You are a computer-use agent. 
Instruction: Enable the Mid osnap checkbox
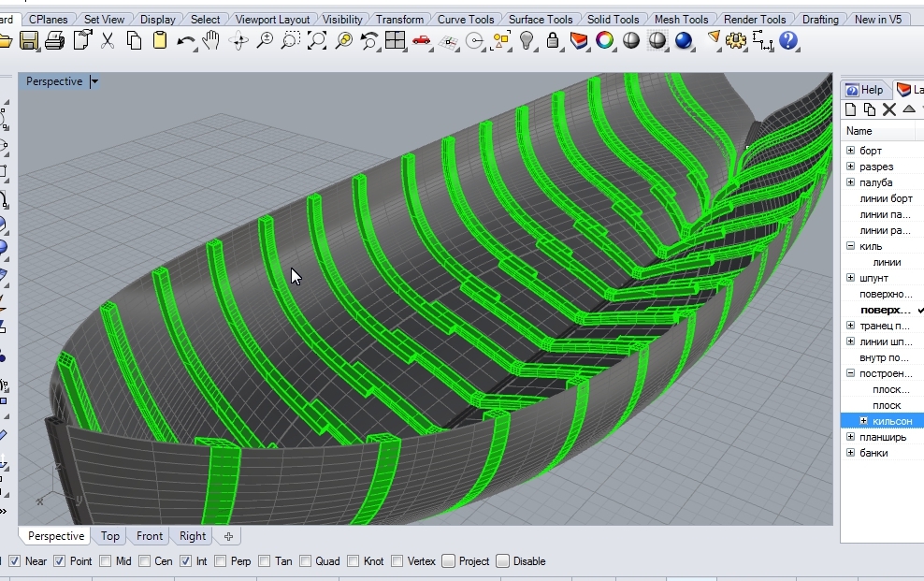point(106,561)
